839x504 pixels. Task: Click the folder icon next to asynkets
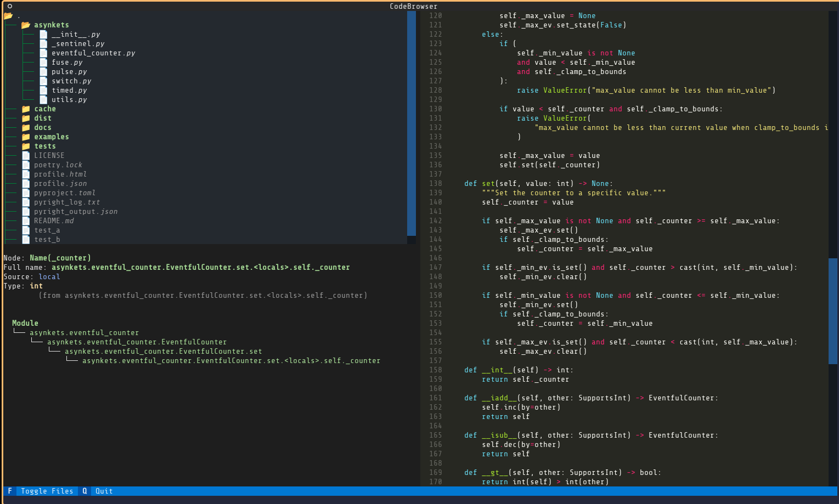click(x=26, y=25)
